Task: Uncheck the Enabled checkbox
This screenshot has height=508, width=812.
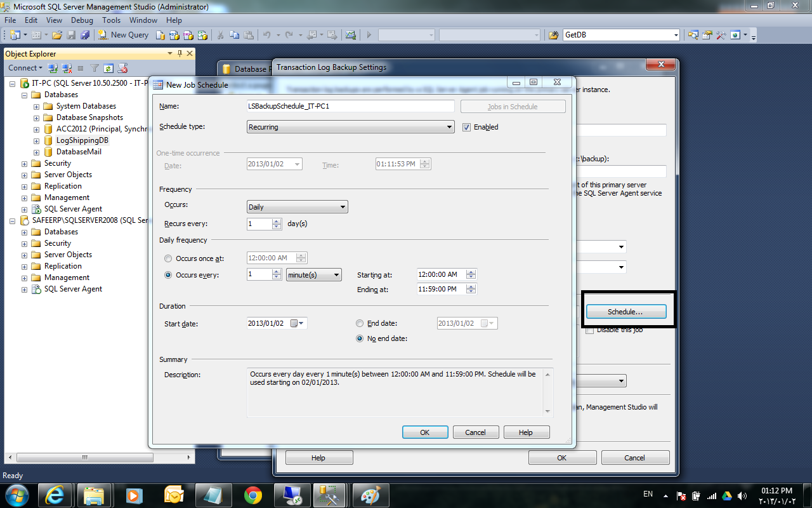Action: pos(467,127)
